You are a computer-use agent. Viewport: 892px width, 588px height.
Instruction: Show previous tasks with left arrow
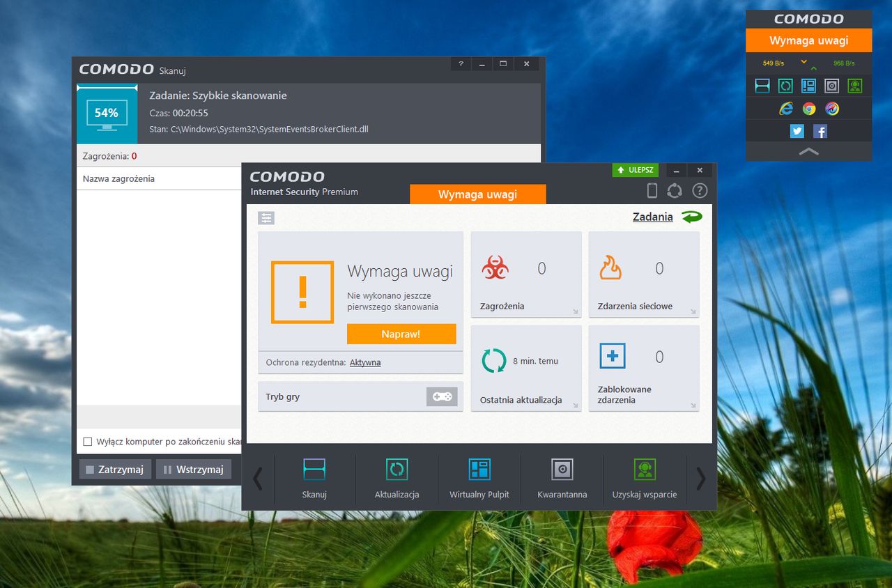point(258,479)
